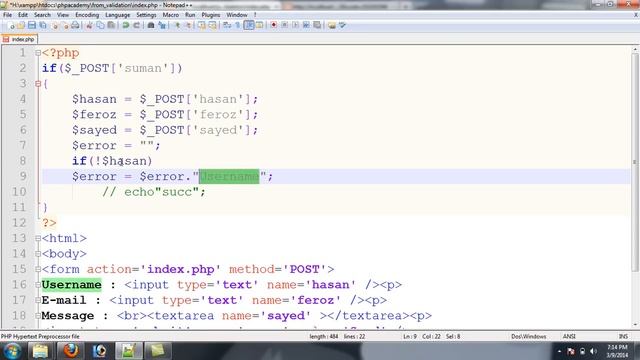Click the vertical scrollbar up arrow
This screenshot has height=360, width=640.
[635, 50]
